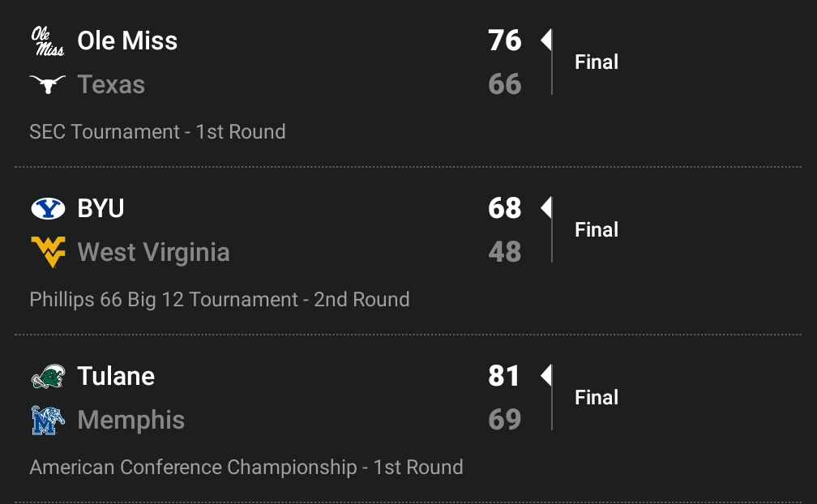Click winner arrow beside BYU score
The image size is (817, 504).
click(545, 207)
